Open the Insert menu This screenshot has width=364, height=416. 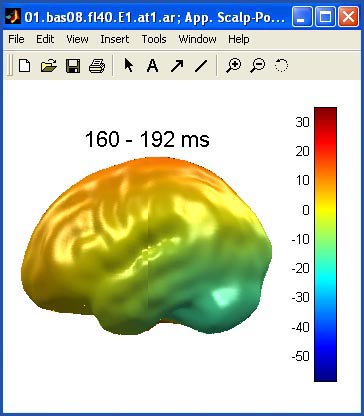(115, 39)
